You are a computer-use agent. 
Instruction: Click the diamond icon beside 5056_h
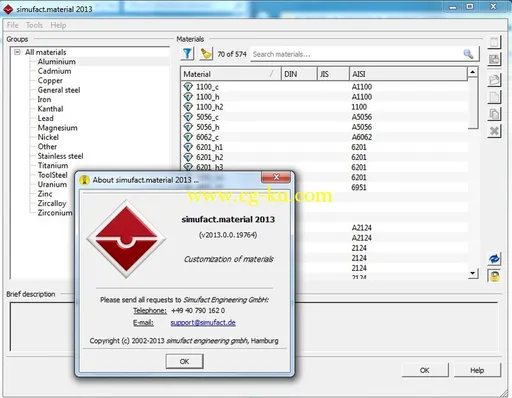tap(188, 127)
